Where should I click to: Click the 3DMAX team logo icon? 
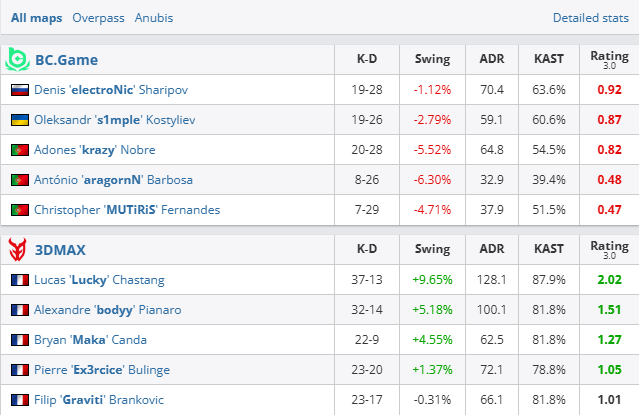tap(17, 249)
